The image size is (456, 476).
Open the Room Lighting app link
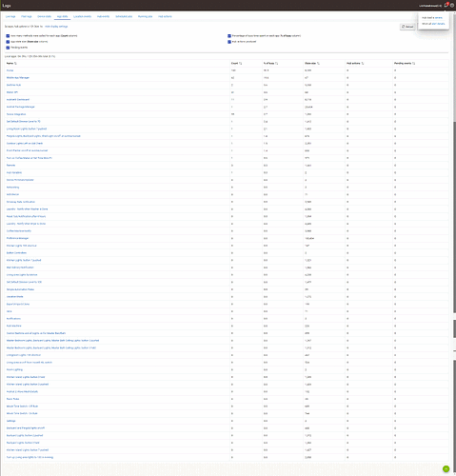pos(14,369)
